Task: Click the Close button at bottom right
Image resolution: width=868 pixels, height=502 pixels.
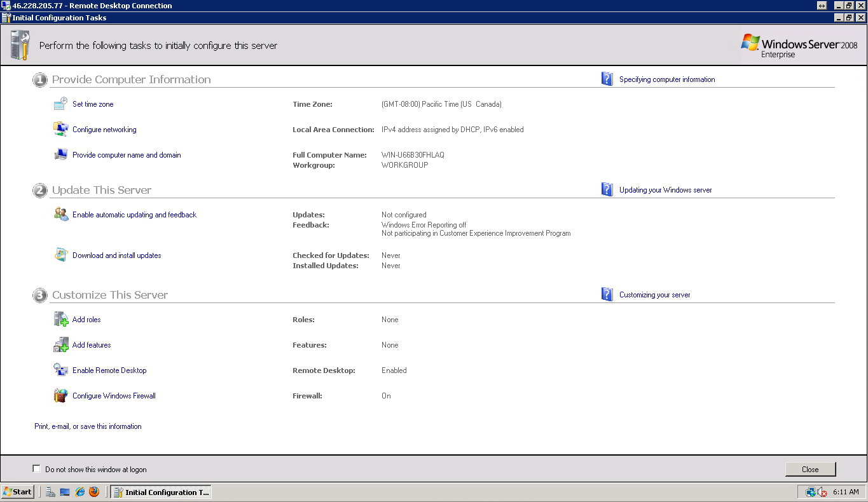Action: (x=810, y=469)
